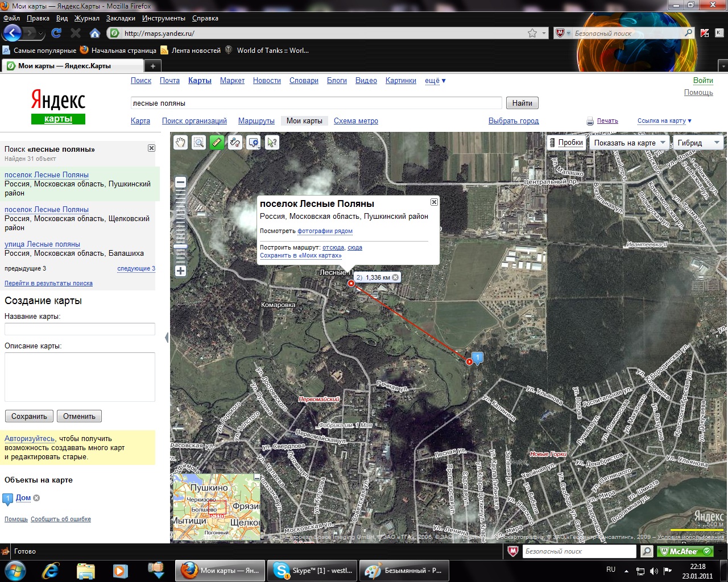Select the hand pan tool on the map

[180, 143]
